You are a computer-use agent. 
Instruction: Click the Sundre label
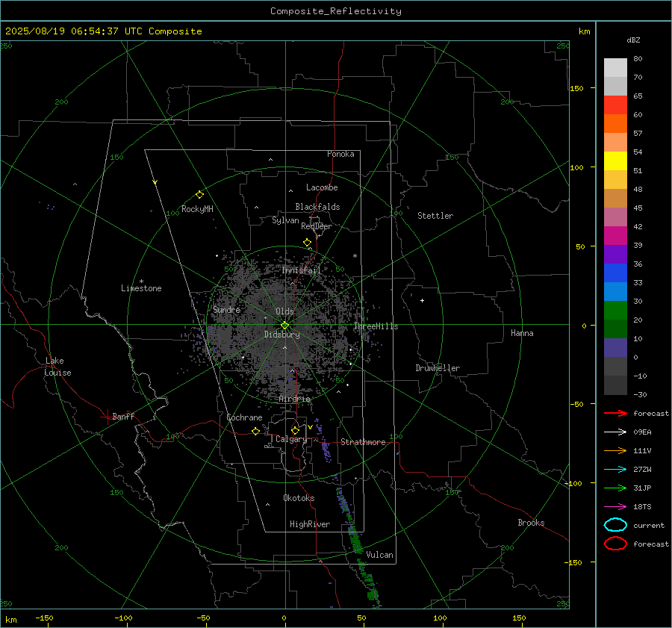tap(226, 310)
